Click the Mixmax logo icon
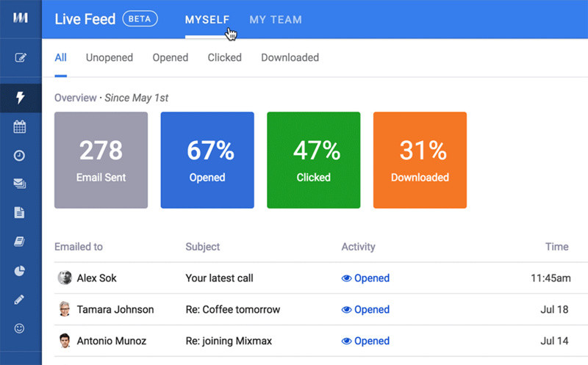The image size is (588, 365). pyautogui.click(x=21, y=18)
